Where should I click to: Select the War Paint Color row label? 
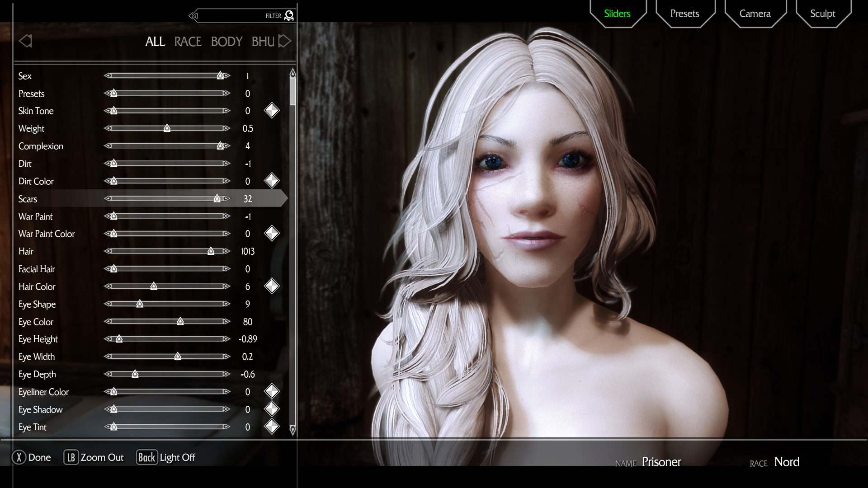pyautogui.click(x=47, y=234)
